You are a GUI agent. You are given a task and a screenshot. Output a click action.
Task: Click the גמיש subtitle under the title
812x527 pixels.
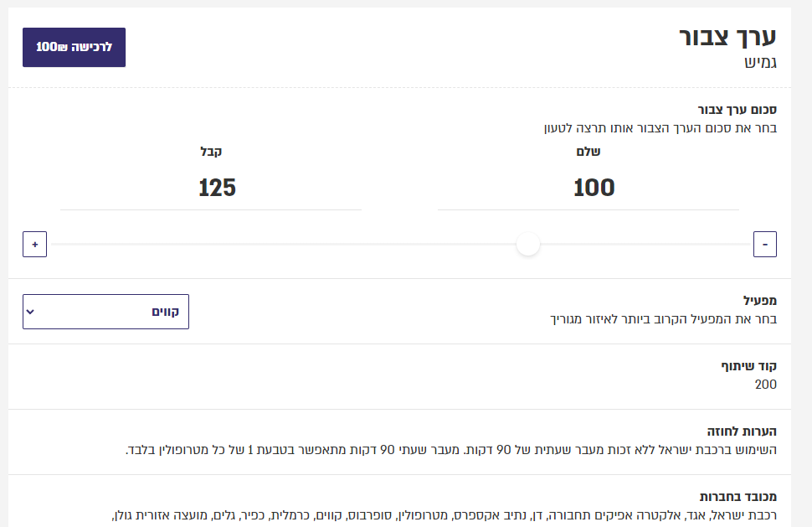pos(760,63)
